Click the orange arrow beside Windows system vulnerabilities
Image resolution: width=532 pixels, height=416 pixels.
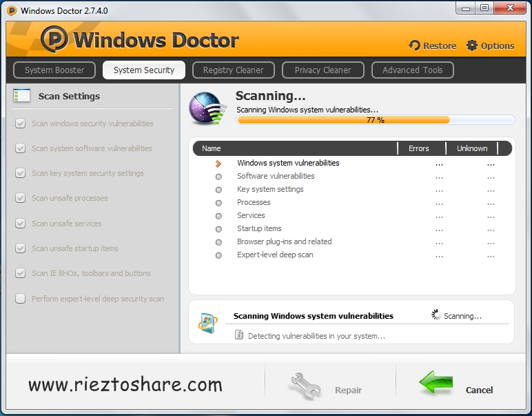click(x=218, y=164)
